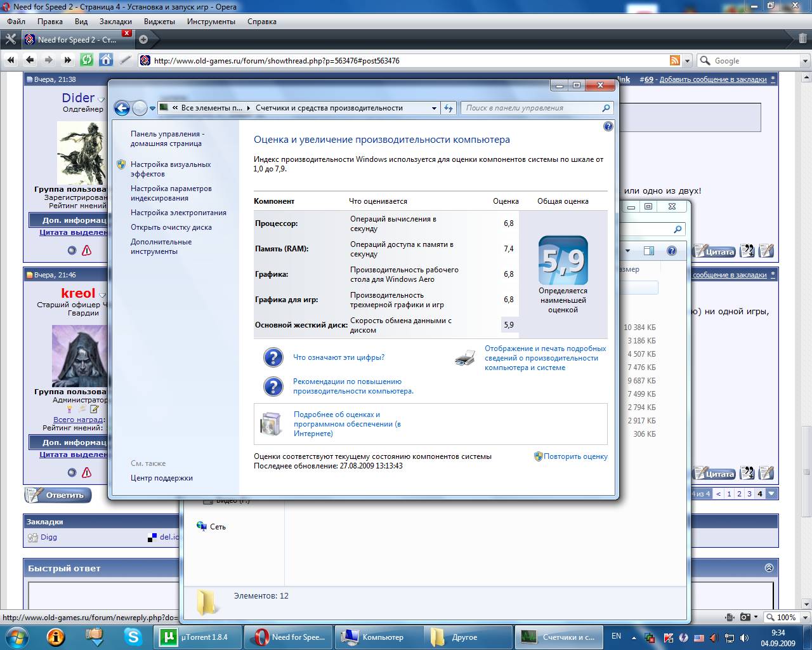The image size is (812, 650).
Task: Expand the Control Panel address bar dropdown
Action: pyautogui.click(x=434, y=108)
